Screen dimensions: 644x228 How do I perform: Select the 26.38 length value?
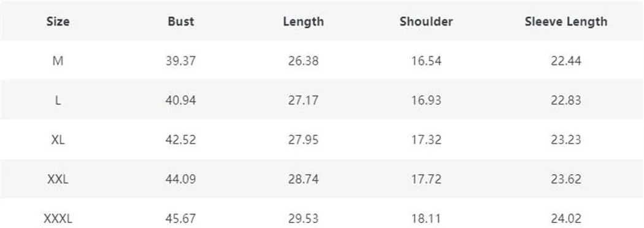tap(303, 61)
